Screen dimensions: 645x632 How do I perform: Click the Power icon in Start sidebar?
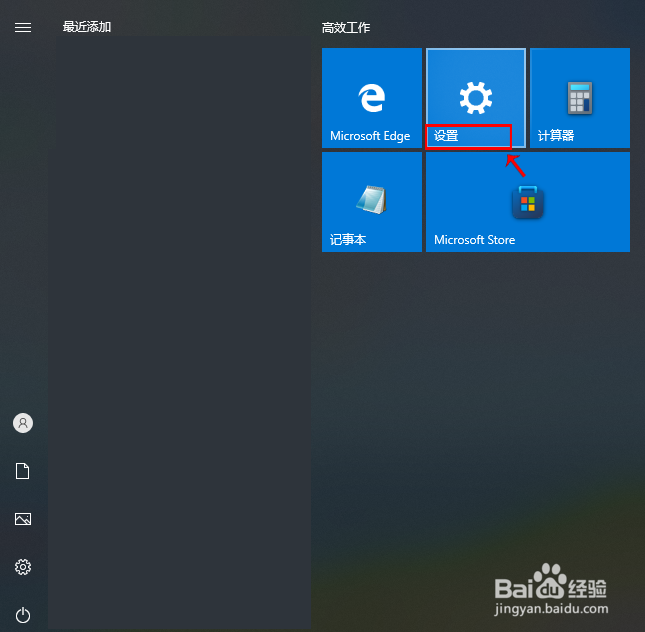23,615
